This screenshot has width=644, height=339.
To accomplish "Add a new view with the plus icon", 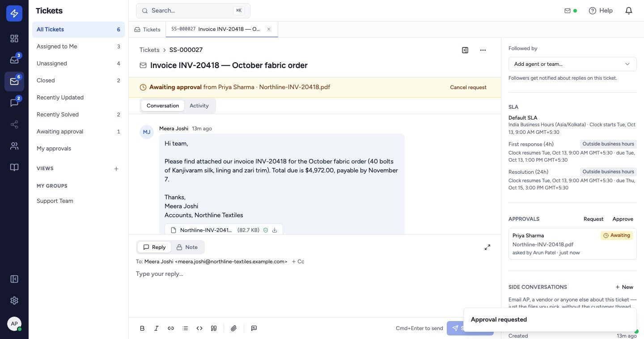I will click(x=116, y=169).
